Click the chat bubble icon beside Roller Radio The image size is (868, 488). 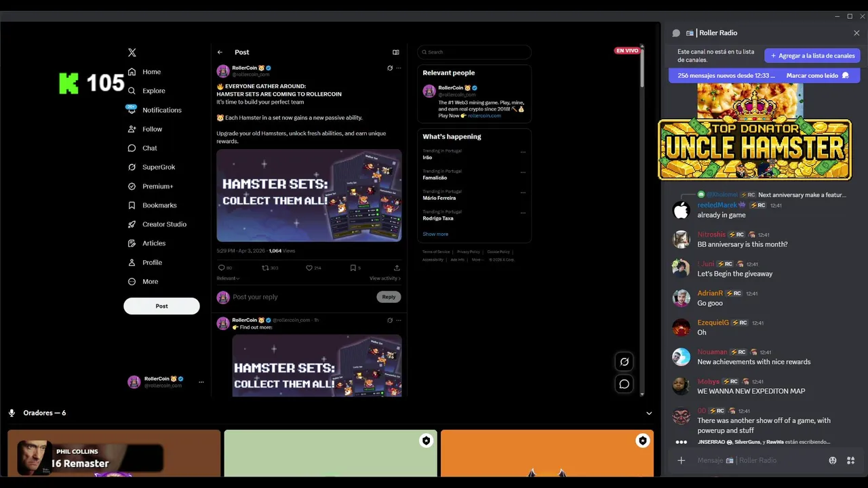point(676,33)
